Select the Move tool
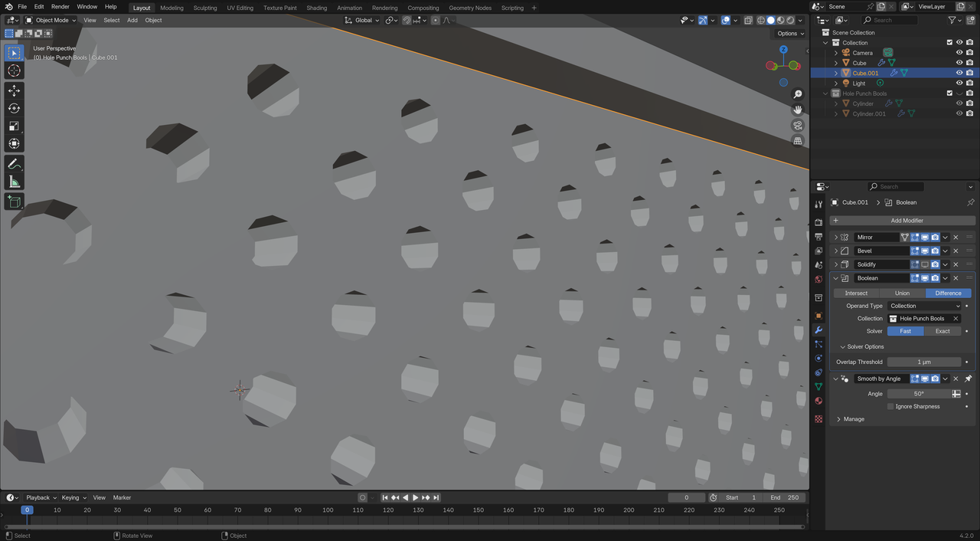 (14, 90)
